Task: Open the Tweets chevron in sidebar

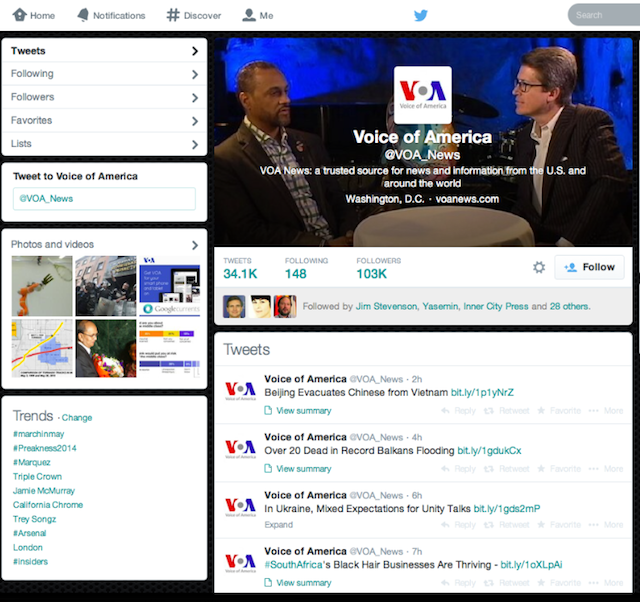Action: [x=195, y=51]
